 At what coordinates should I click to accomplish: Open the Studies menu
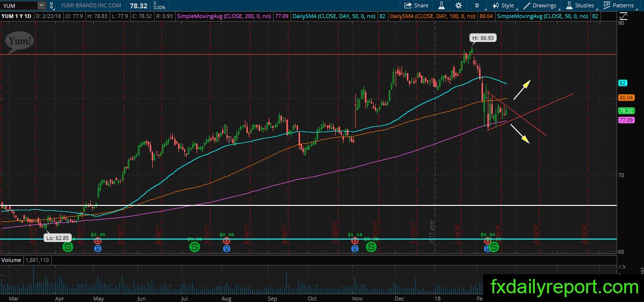click(580, 5)
